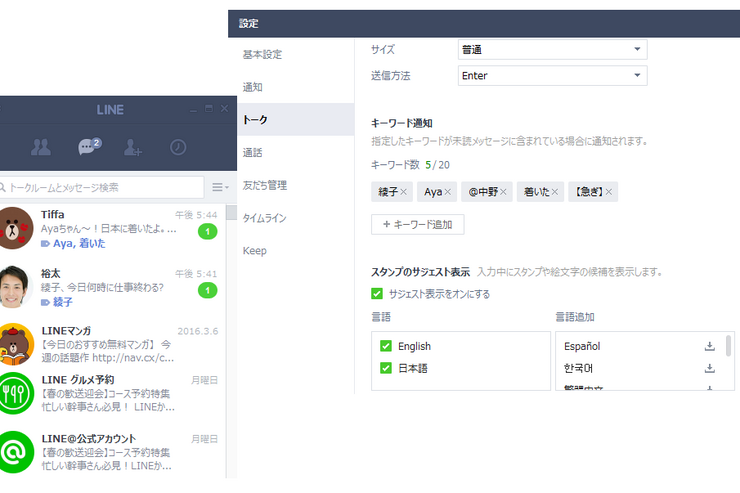Image resolution: width=740 pixels, height=493 pixels.
Task: Open Tiffa's brown bear avatar
Action: [x=16, y=228]
